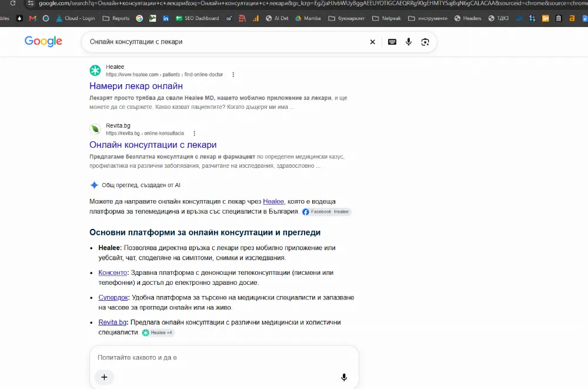Start voice input in the AI question box
This screenshot has height=389, width=588.
(x=344, y=377)
